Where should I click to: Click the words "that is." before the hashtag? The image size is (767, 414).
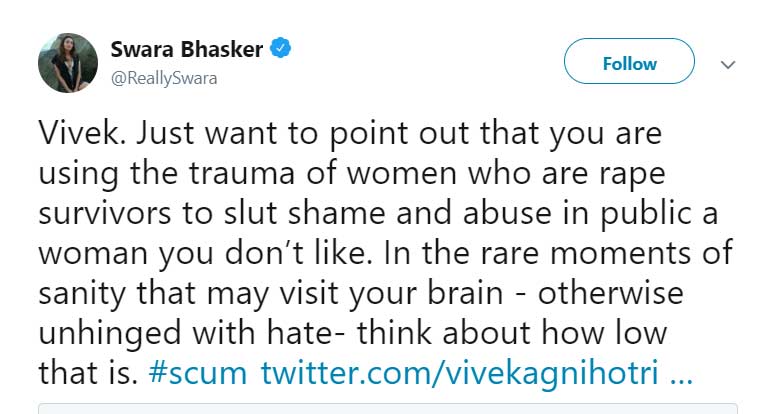87,373
